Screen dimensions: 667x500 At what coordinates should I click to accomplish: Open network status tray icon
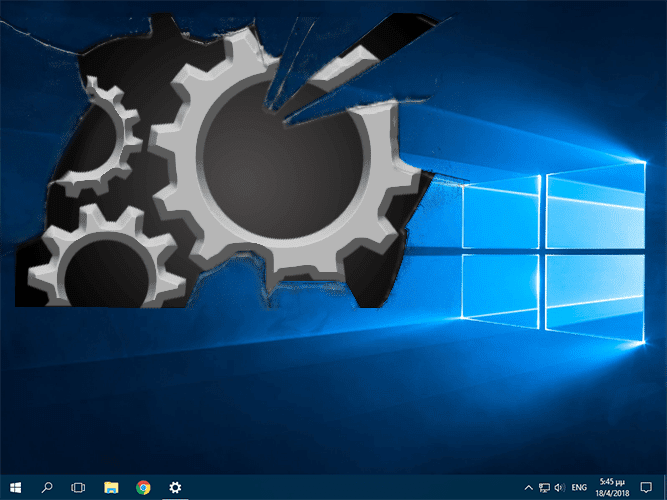tap(544, 488)
